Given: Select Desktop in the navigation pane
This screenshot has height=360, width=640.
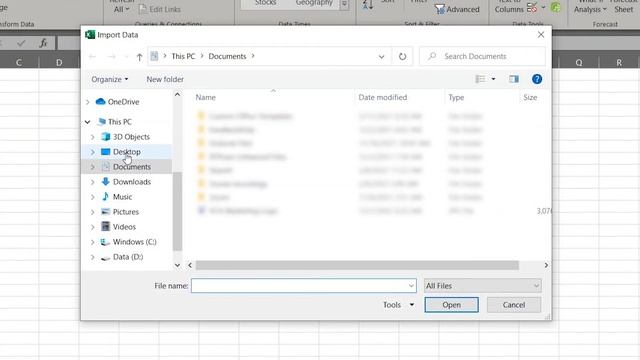Looking at the screenshot, I should coord(127,152).
